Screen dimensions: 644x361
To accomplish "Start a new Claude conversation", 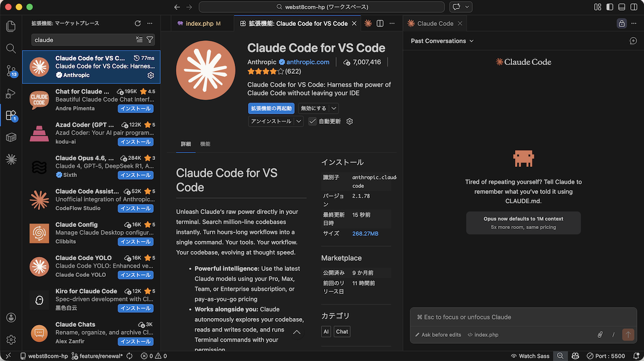I will pyautogui.click(x=633, y=41).
